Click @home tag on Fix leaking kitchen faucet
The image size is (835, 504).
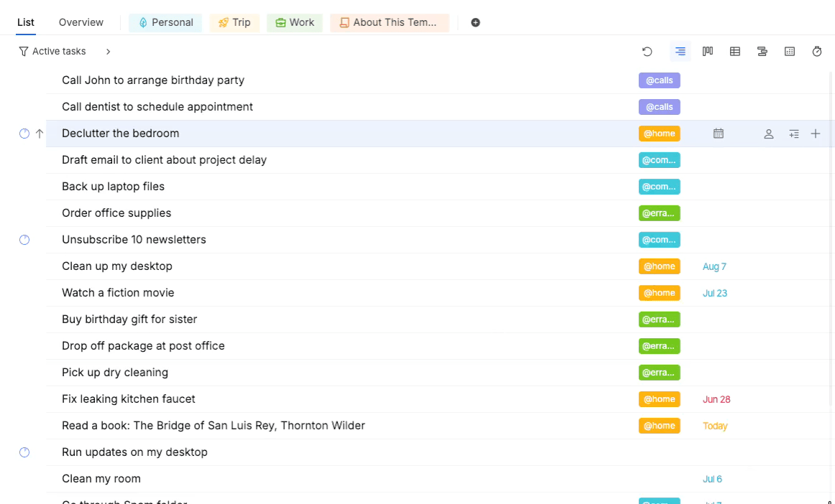coord(659,400)
